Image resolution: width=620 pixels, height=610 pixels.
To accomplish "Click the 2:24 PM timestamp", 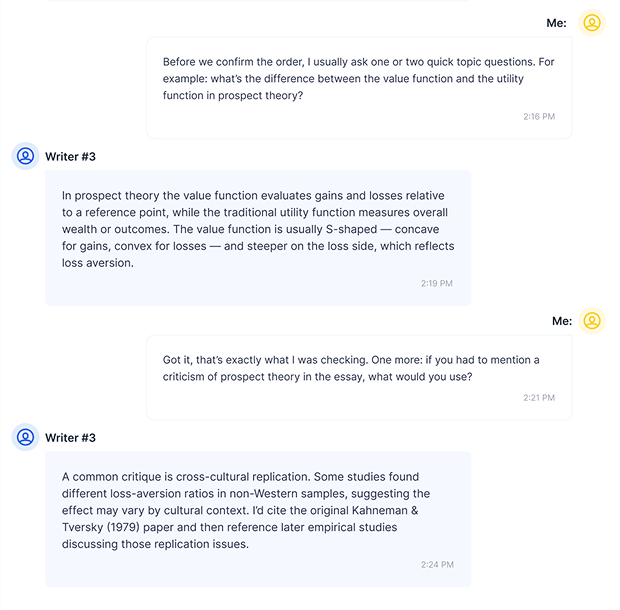I will click(x=436, y=565).
